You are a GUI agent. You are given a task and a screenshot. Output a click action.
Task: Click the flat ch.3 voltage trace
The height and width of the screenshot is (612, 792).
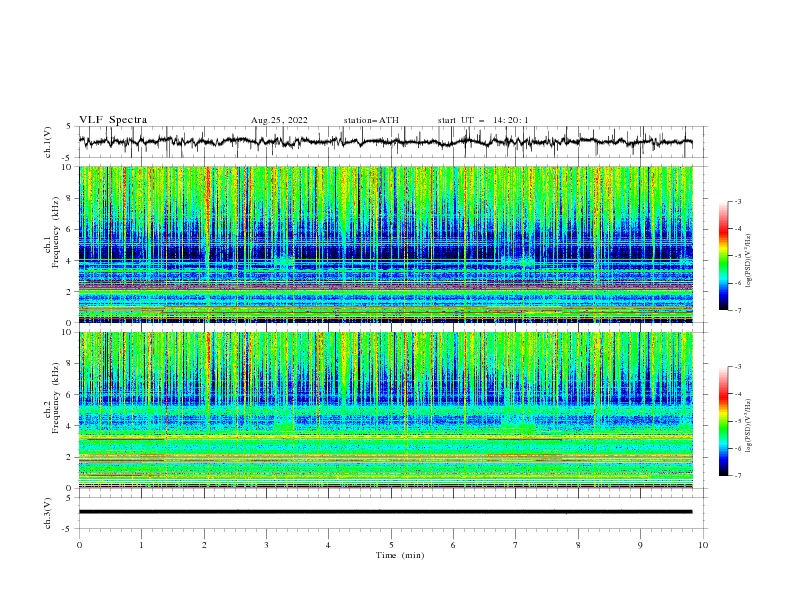tap(385, 512)
